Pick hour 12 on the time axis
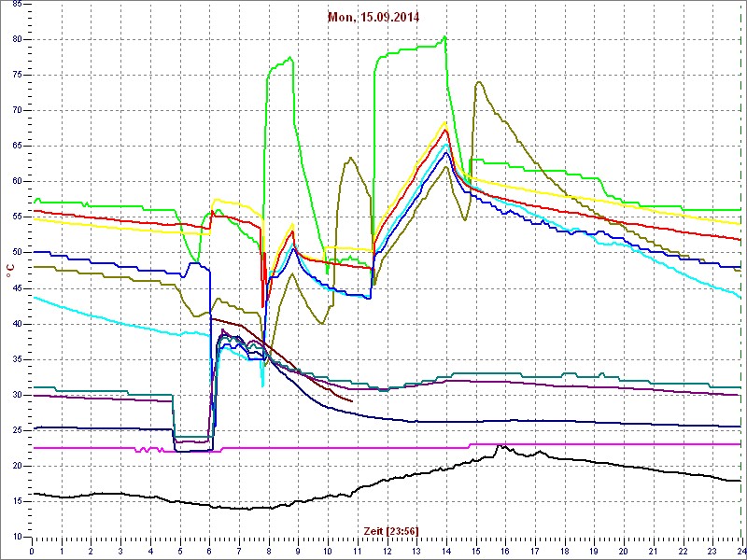Screen dimensions: 747x560 point(387,551)
